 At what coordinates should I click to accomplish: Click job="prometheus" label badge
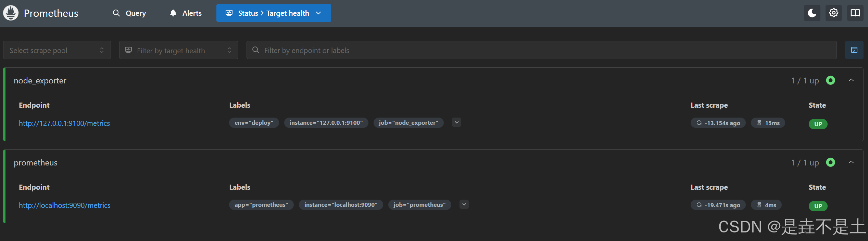pos(419,205)
